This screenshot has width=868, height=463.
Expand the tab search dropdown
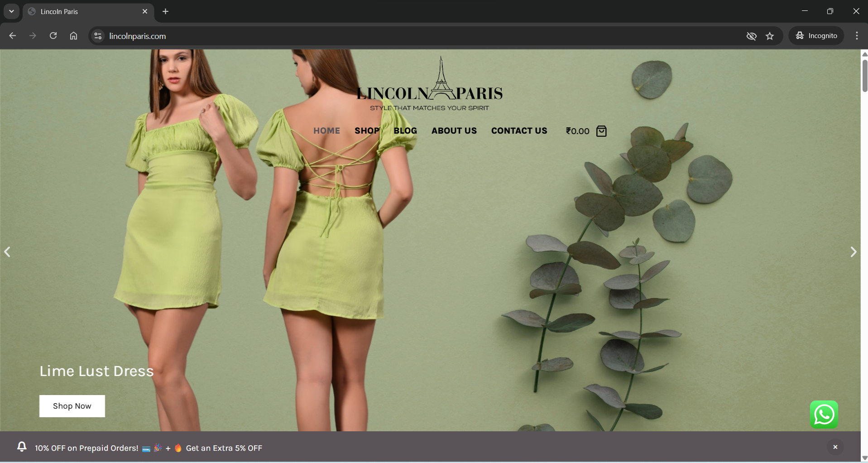coord(11,11)
